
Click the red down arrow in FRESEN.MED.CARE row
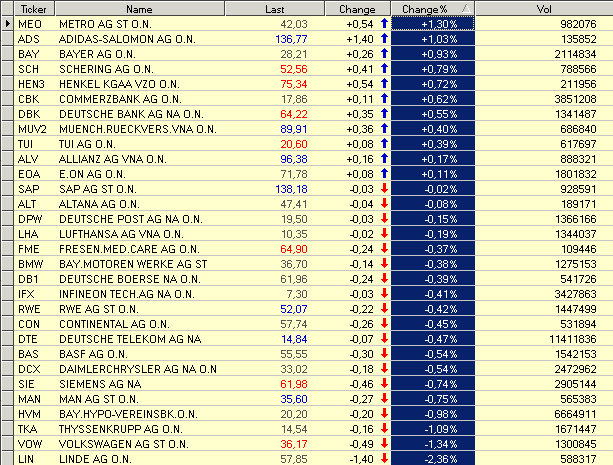pos(384,248)
